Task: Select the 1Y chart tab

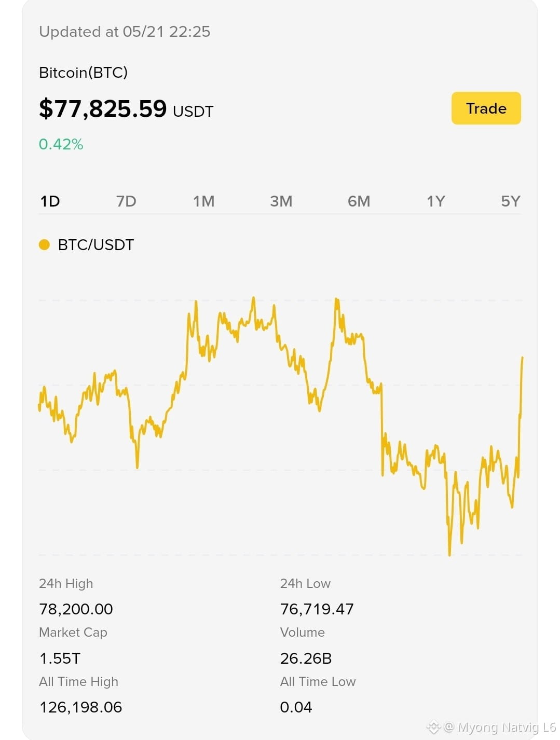Action: (x=436, y=201)
